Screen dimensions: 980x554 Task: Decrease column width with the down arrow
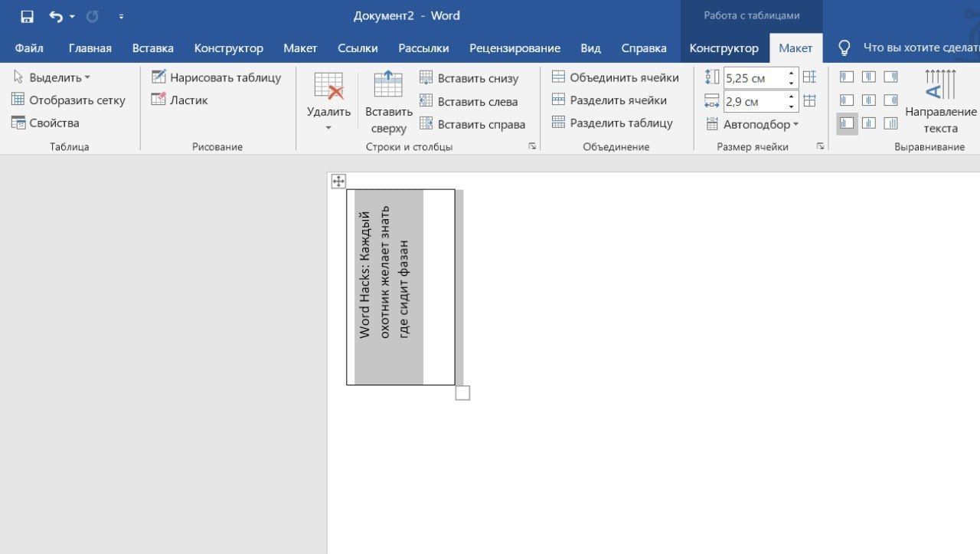click(792, 107)
